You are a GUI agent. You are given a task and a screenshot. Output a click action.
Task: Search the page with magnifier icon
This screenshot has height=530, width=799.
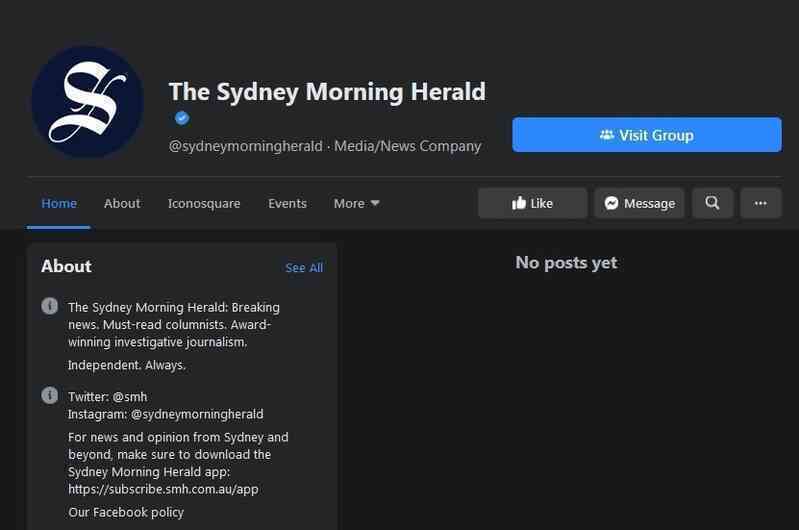712,203
